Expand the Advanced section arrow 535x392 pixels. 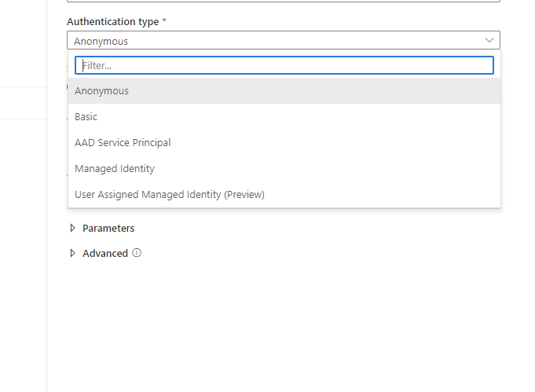point(72,253)
